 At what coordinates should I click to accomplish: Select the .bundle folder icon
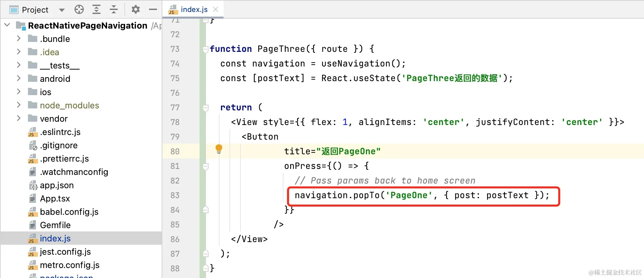(x=33, y=39)
